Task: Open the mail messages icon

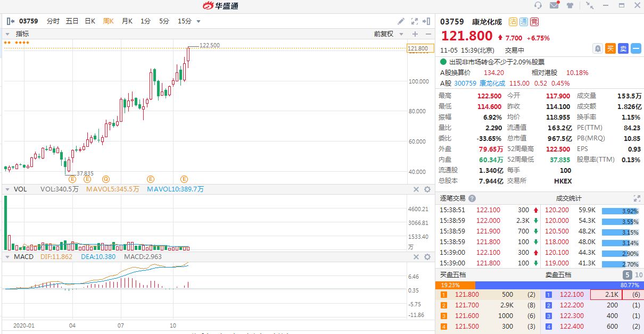Action: (x=555, y=5)
